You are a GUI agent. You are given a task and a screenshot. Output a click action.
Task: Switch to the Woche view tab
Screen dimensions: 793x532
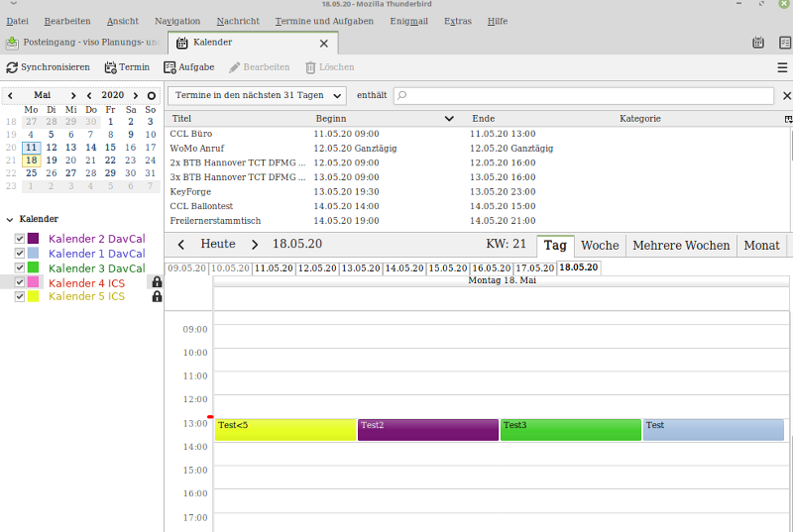pyautogui.click(x=599, y=246)
